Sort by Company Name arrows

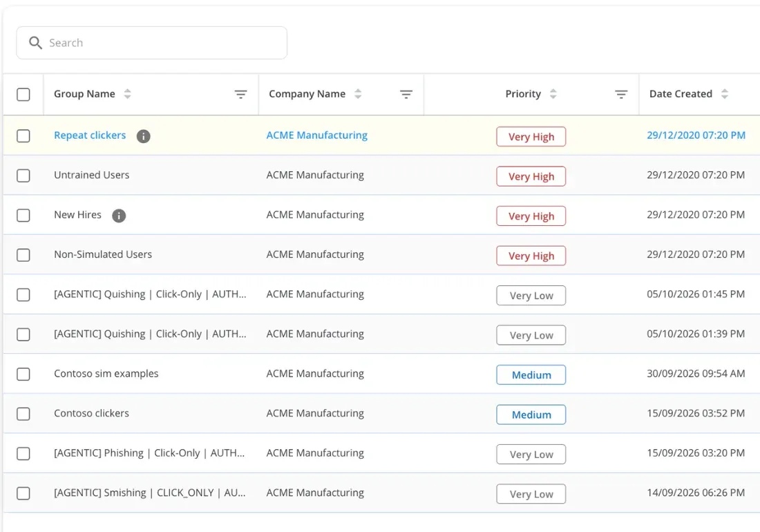(x=358, y=94)
